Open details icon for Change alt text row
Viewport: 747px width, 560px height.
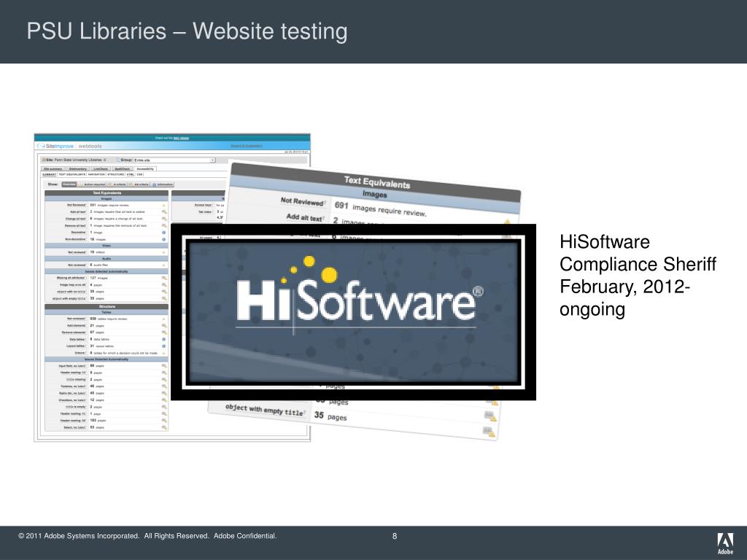pyautogui.click(x=164, y=219)
